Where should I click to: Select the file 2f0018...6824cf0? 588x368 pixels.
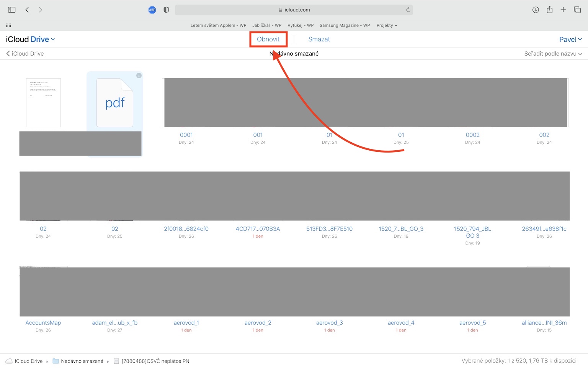pyautogui.click(x=186, y=229)
